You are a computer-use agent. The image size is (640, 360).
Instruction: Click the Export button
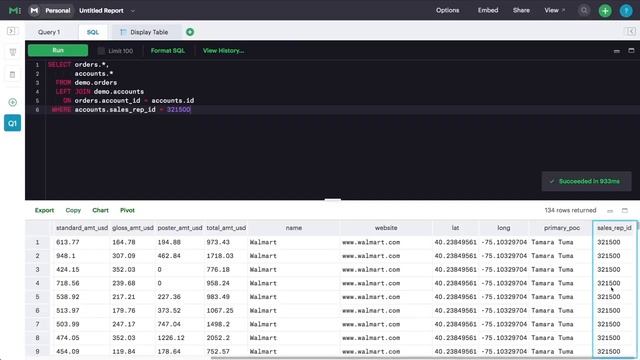coord(44,210)
